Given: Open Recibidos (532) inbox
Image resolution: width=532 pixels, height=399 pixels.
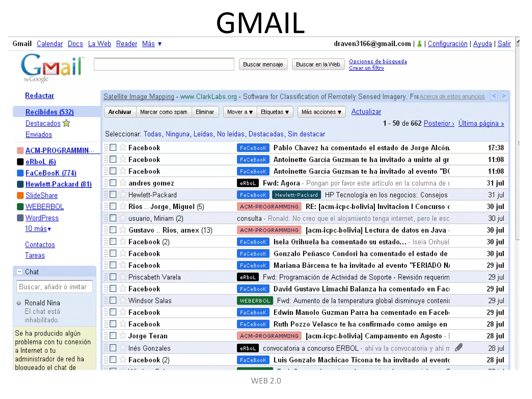Looking at the screenshot, I should [50, 112].
